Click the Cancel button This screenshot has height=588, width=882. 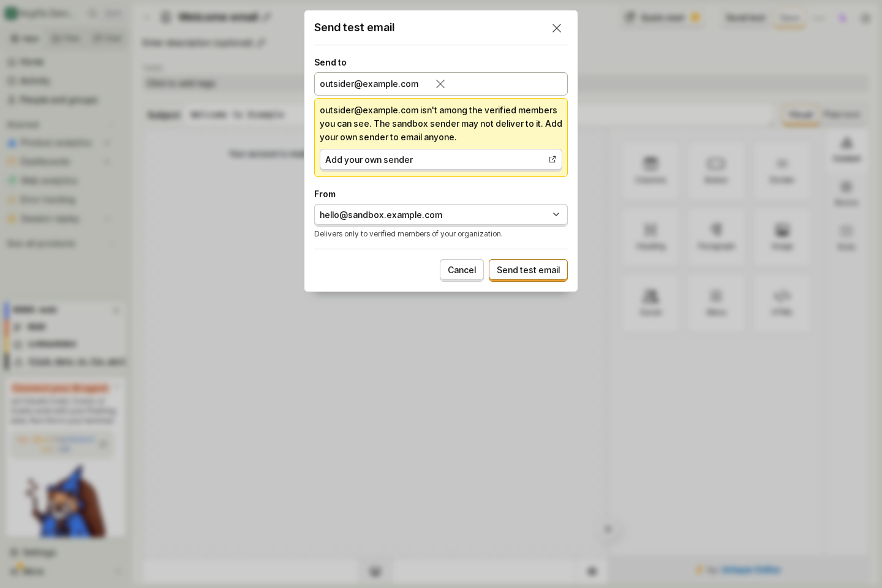(462, 270)
